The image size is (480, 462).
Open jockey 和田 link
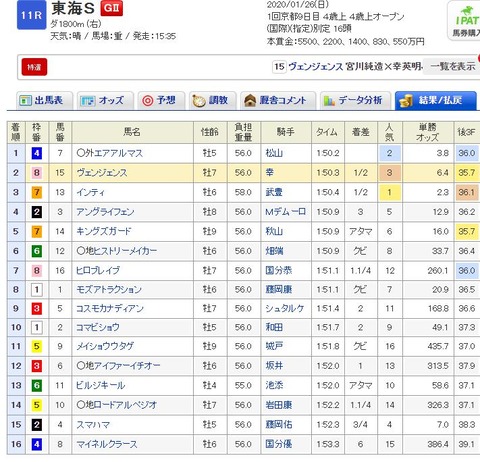274,327
